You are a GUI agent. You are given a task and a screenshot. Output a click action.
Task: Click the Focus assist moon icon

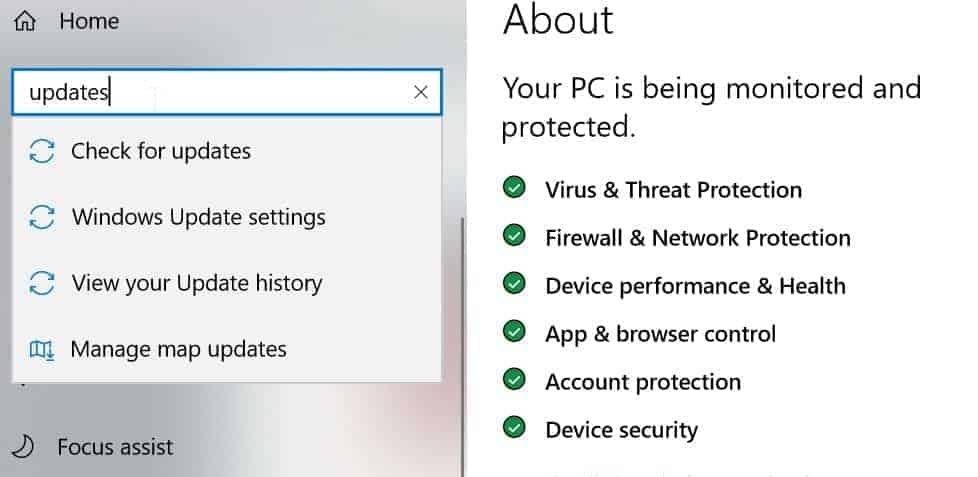click(x=24, y=446)
